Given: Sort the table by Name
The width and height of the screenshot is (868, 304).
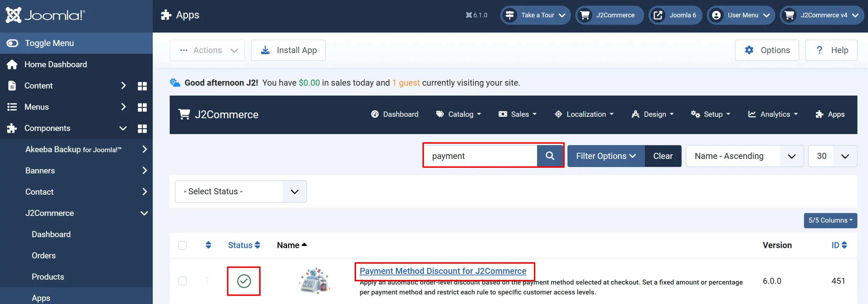Looking at the screenshot, I should (292, 245).
